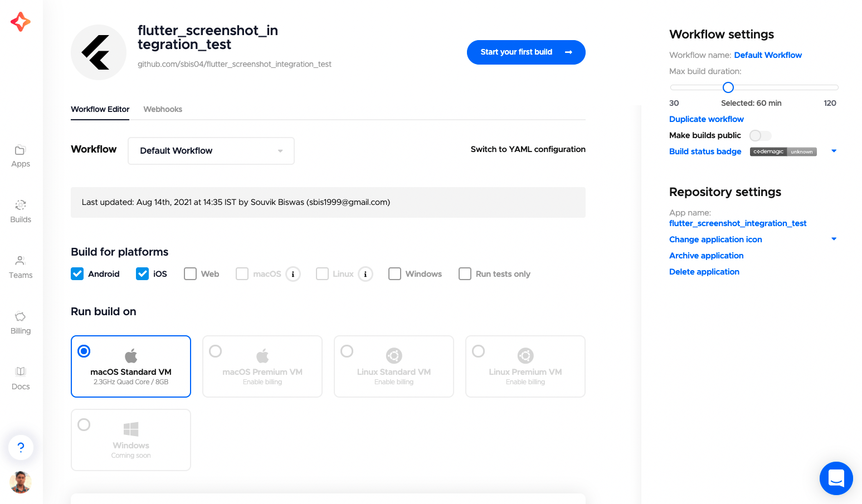Screen dimensions: 862x504
Task: Open the Default Workflow dropdown
Action: 211,151
